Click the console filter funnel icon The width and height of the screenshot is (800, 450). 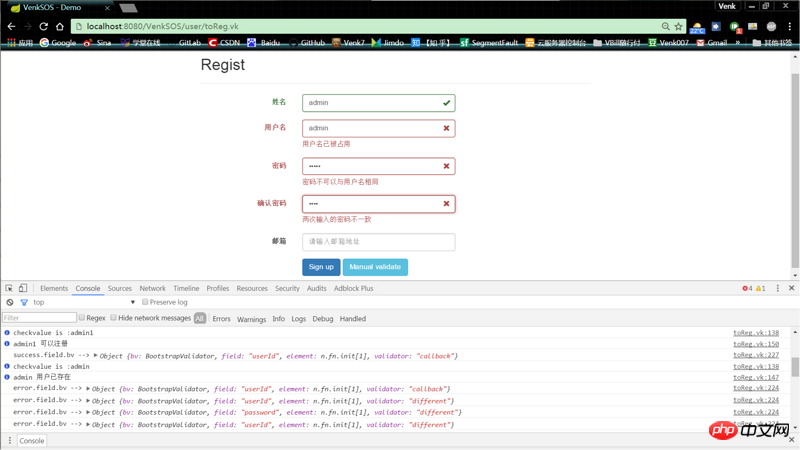(24, 302)
